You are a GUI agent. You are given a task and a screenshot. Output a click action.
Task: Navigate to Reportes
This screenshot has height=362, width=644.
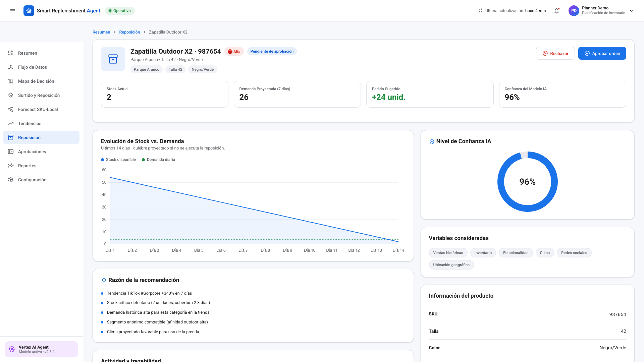coord(41,166)
